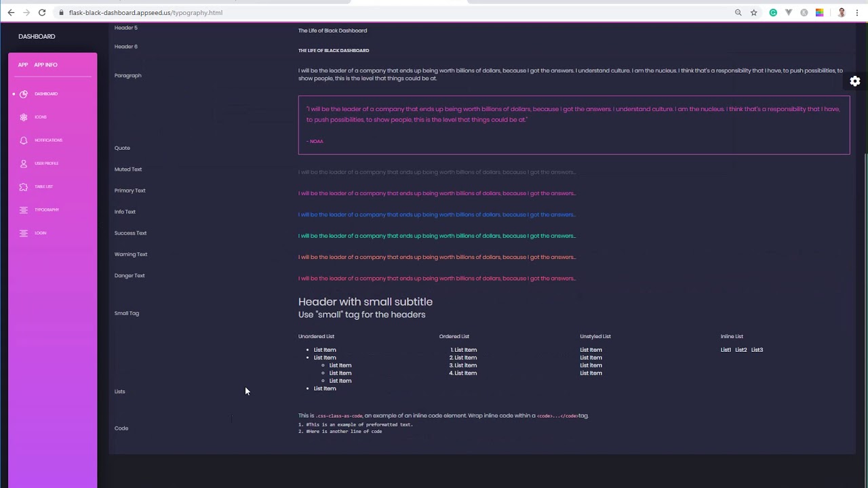Reload the page with the refresh icon

(x=42, y=12)
